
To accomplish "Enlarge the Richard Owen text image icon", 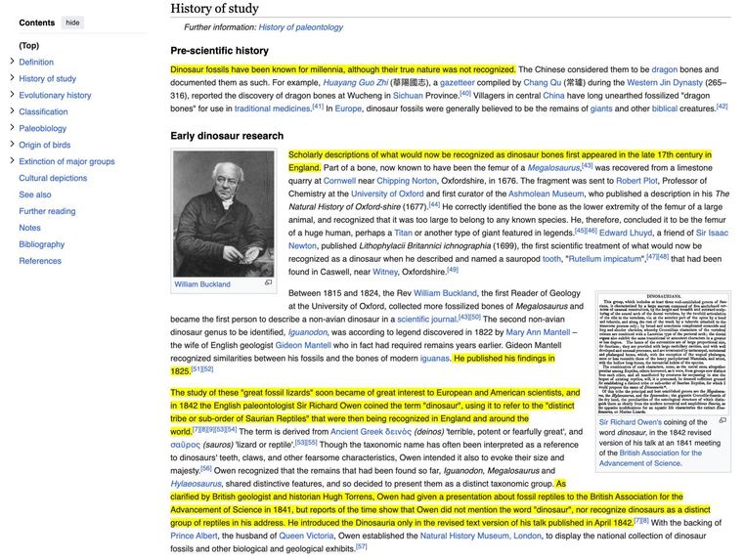I will tap(723, 420).
